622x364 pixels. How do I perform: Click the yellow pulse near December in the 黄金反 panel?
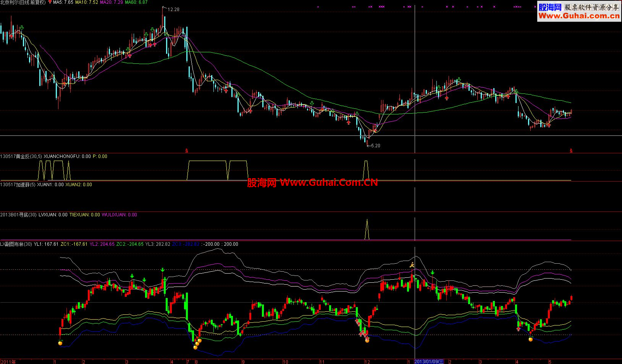tap(366, 170)
